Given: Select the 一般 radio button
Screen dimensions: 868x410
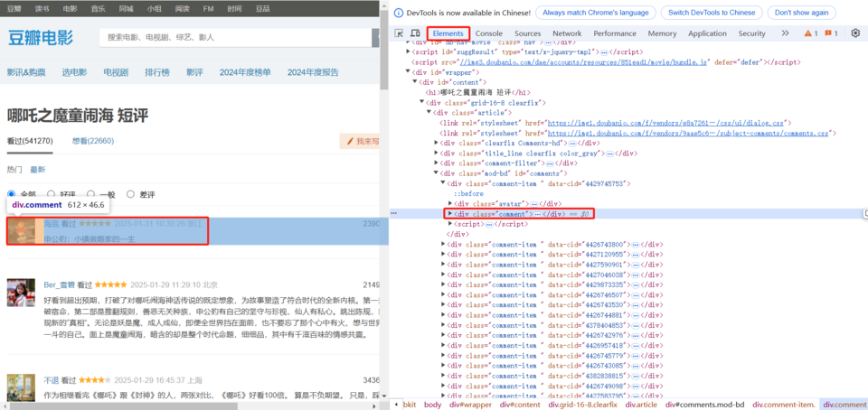Looking at the screenshot, I should coord(90,194).
